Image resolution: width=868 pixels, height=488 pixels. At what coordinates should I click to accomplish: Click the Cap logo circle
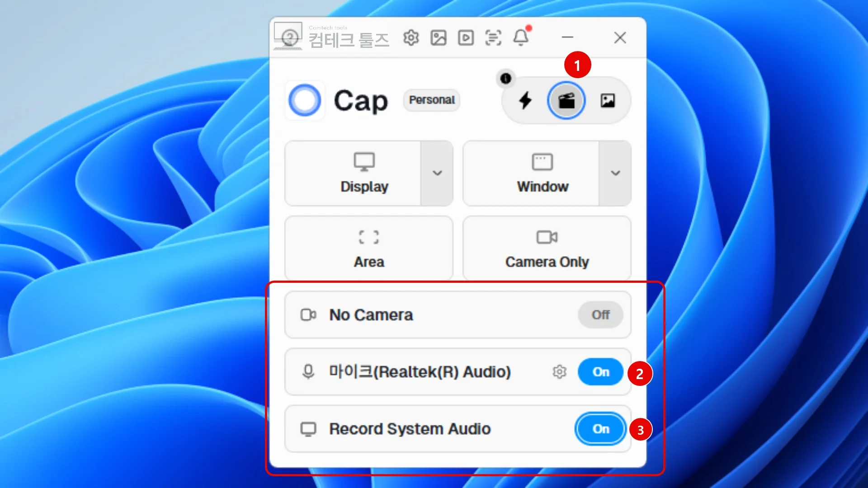click(x=305, y=100)
